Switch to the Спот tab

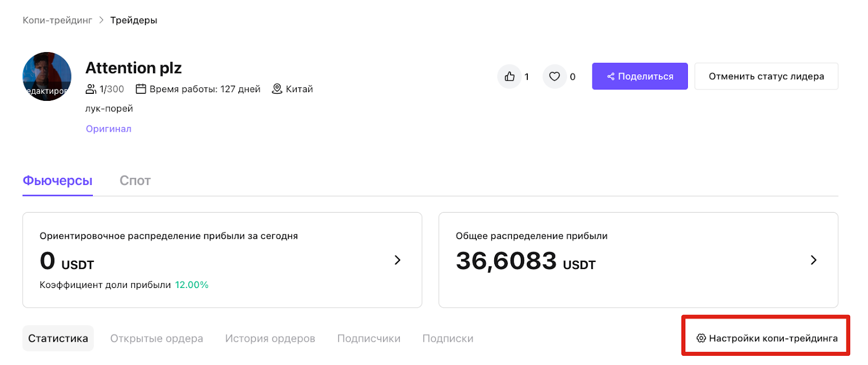pyautogui.click(x=135, y=181)
